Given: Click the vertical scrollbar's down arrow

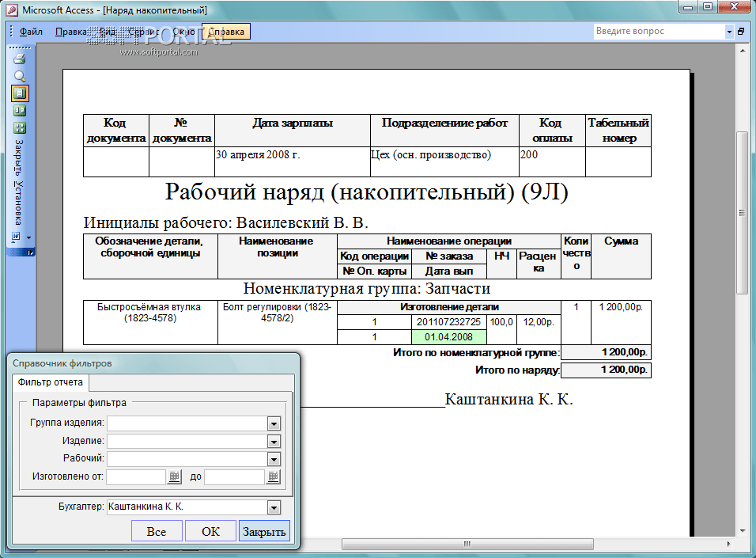Looking at the screenshot, I should [742, 530].
